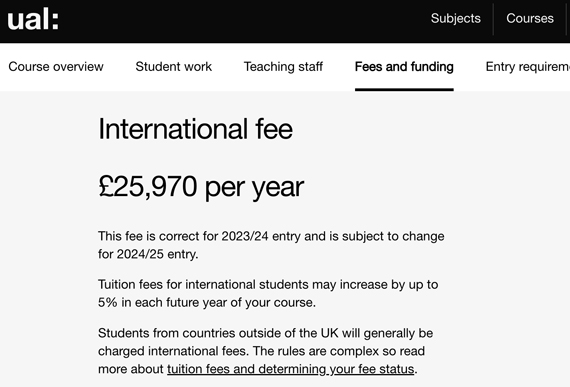
Task: Select the Fees and funding tab
Action: 404,66
